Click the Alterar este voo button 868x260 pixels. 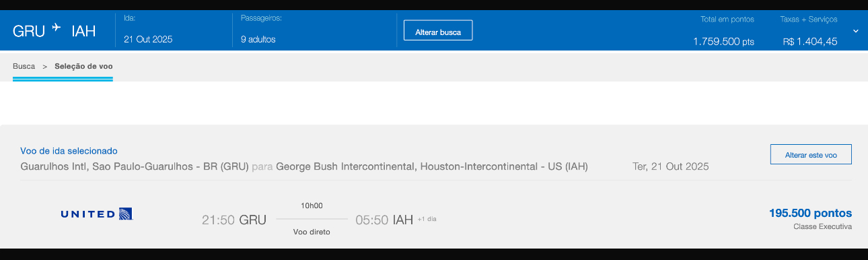[811, 154]
